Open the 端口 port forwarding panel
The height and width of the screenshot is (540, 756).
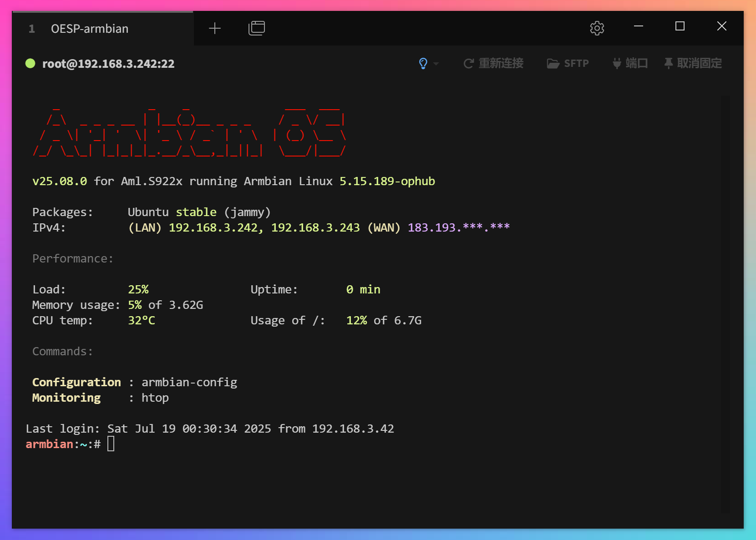[x=630, y=63]
